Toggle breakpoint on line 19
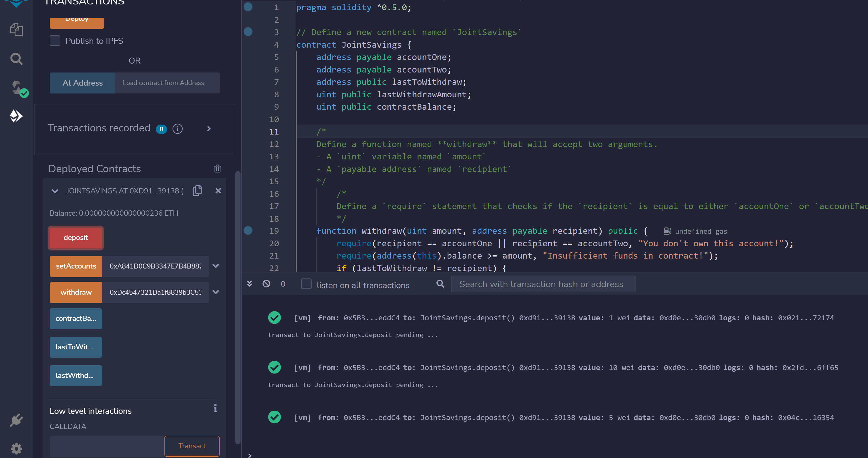 click(x=248, y=231)
